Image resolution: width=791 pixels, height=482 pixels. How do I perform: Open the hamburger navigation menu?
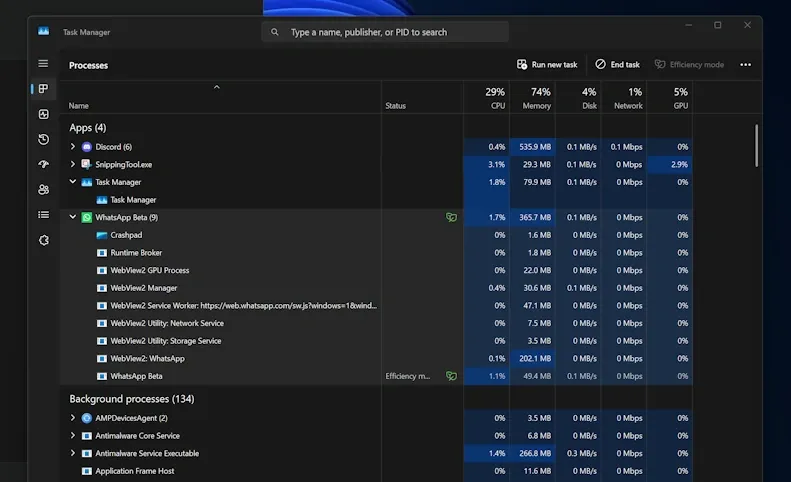[43, 64]
